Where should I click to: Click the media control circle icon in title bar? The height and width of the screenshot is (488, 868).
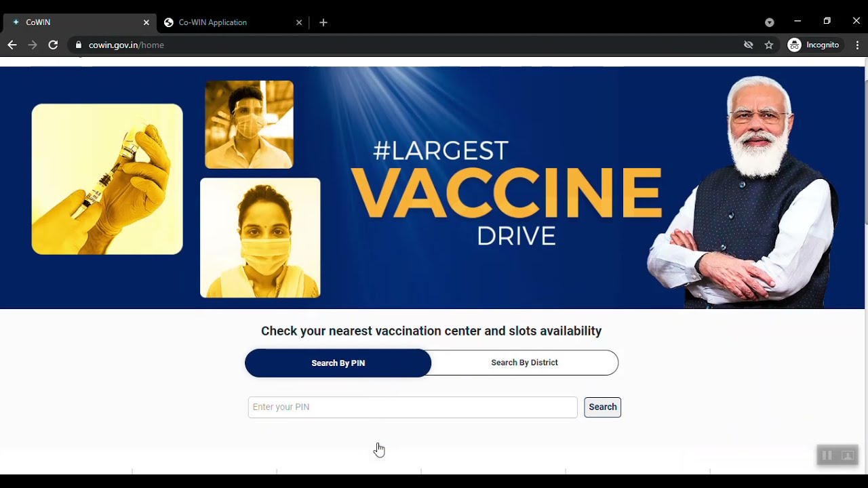click(x=770, y=22)
